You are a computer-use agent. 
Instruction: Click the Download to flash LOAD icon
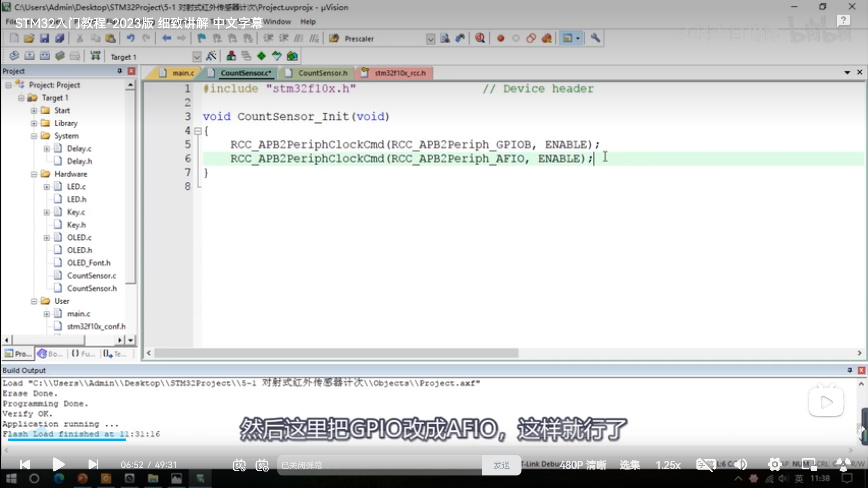pos(95,56)
